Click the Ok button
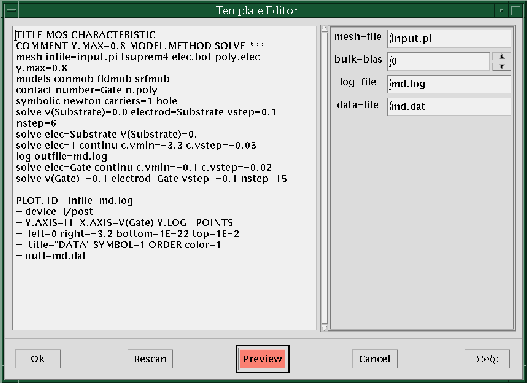The height and width of the screenshot is (383, 527). point(38,359)
